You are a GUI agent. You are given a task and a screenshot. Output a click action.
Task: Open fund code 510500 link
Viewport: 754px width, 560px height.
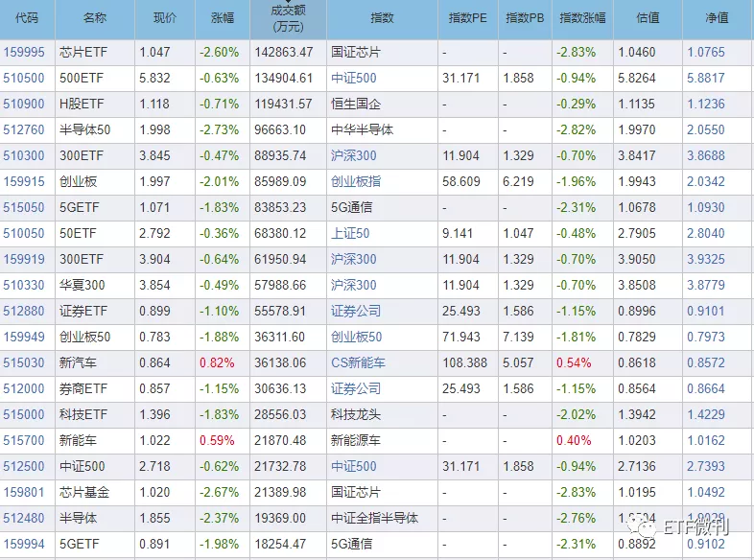pyautogui.click(x=24, y=78)
